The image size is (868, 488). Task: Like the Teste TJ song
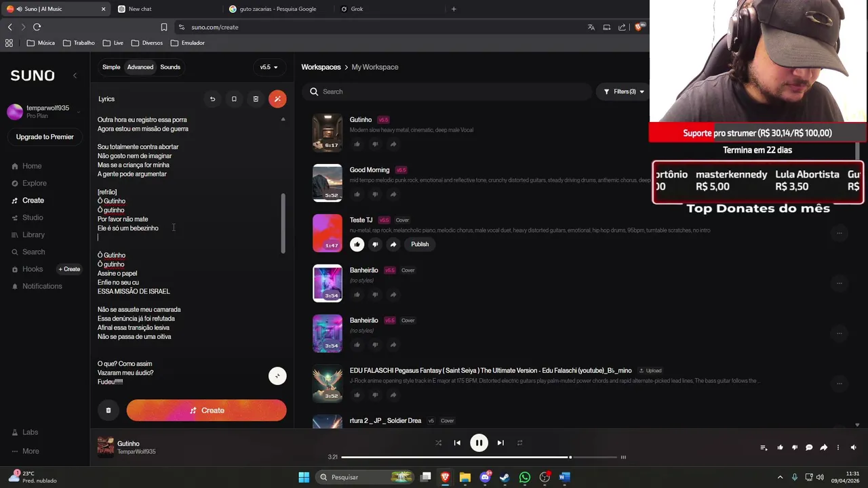click(357, 244)
